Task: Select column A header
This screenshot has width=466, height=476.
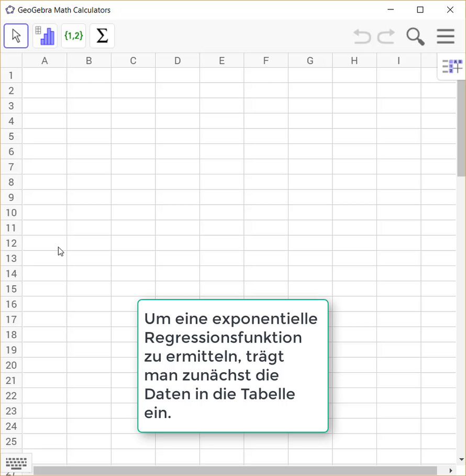Action: [x=45, y=61]
